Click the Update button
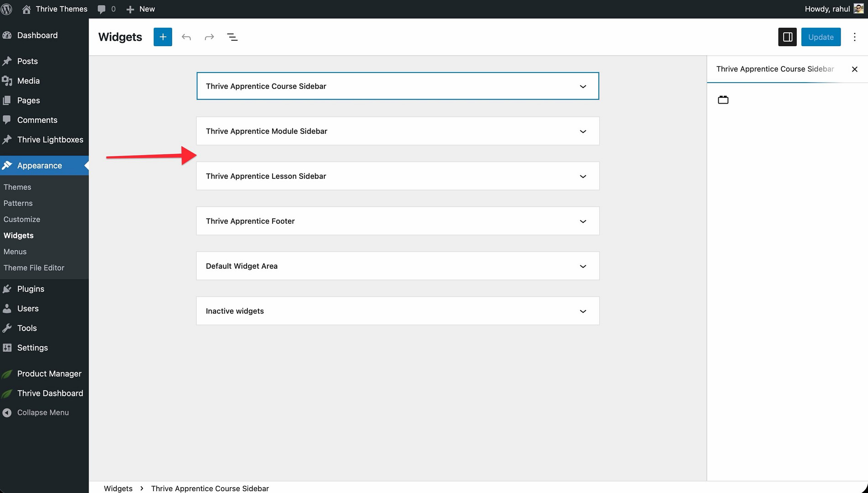The height and width of the screenshot is (493, 868). [x=821, y=37]
